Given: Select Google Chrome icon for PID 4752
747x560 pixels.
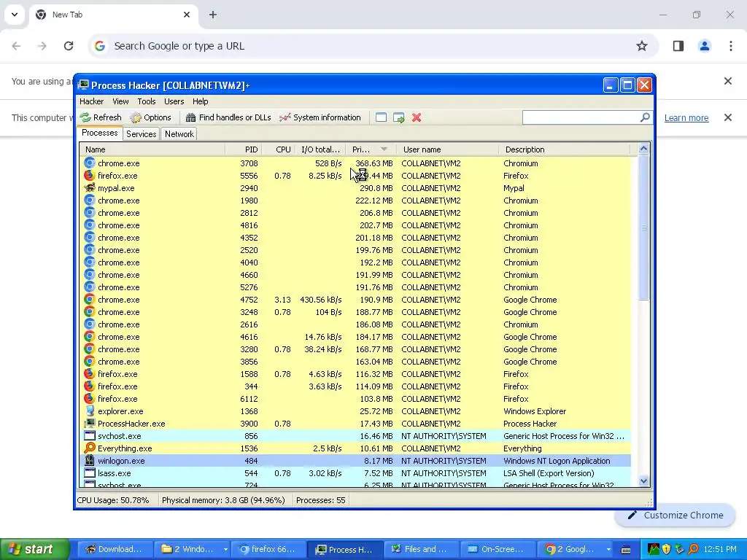Looking at the screenshot, I should [x=89, y=299].
